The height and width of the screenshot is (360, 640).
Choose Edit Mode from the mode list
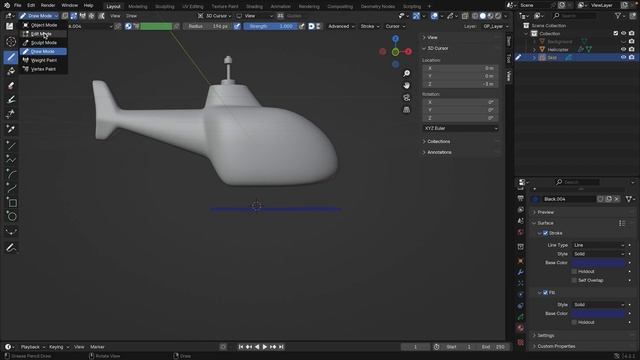click(43, 34)
